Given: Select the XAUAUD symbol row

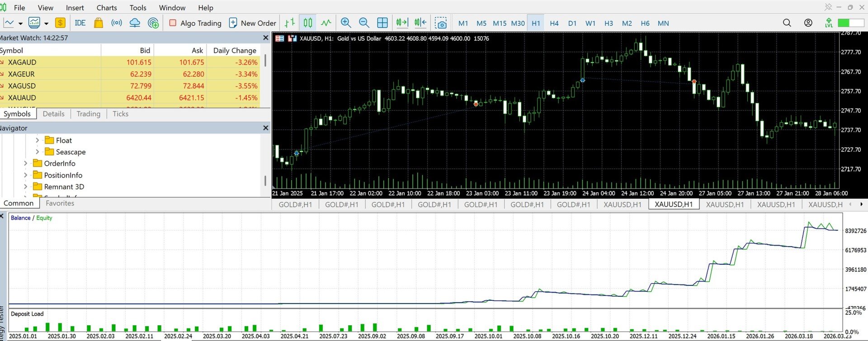Looking at the screenshot, I should [x=130, y=98].
